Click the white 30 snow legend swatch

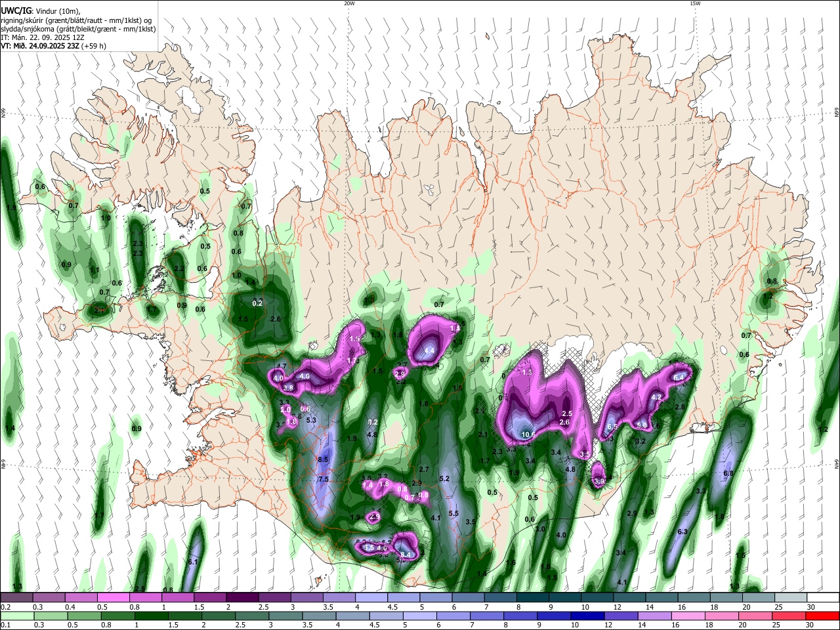pyautogui.click(x=822, y=597)
